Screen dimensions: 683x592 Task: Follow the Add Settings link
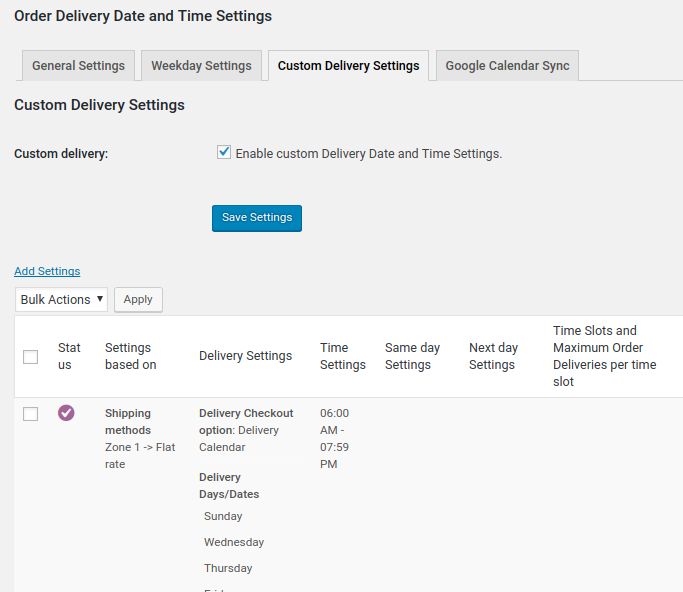(x=47, y=271)
